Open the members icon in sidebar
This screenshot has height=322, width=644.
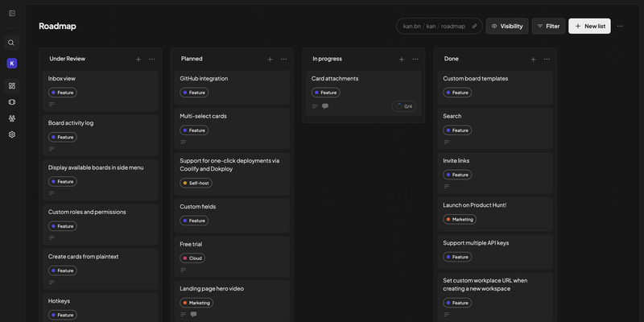point(12,118)
